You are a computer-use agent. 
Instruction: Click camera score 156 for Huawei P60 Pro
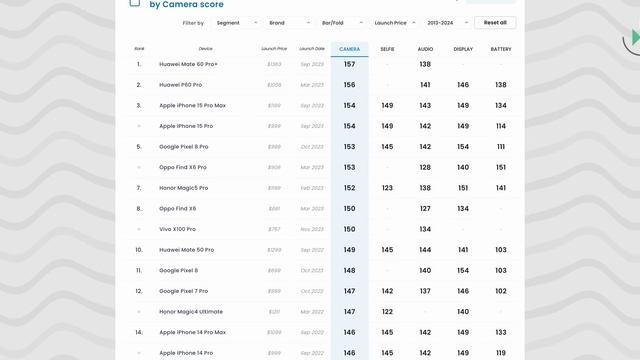point(349,85)
